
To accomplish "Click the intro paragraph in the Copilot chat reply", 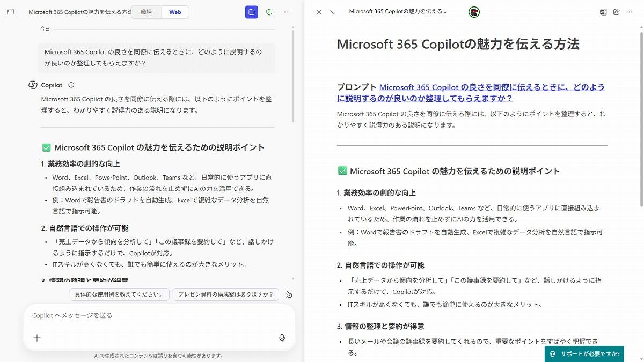I will click(x=157, y=105).
